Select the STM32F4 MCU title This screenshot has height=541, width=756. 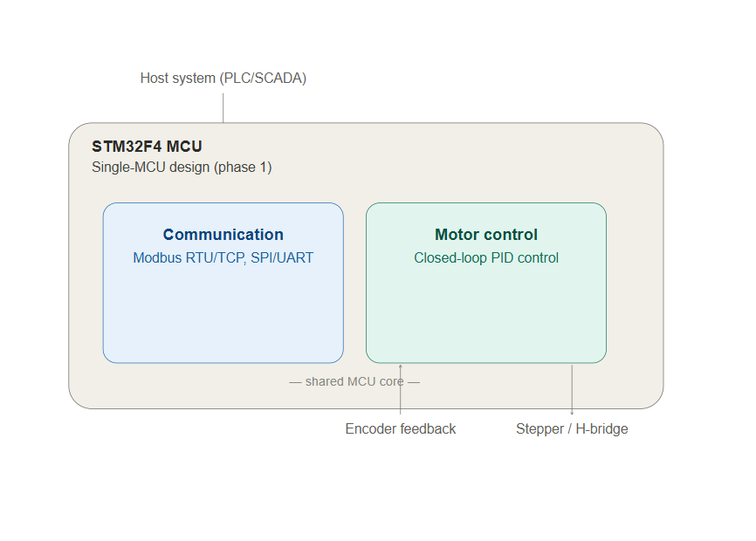click(x=147, y=147)
